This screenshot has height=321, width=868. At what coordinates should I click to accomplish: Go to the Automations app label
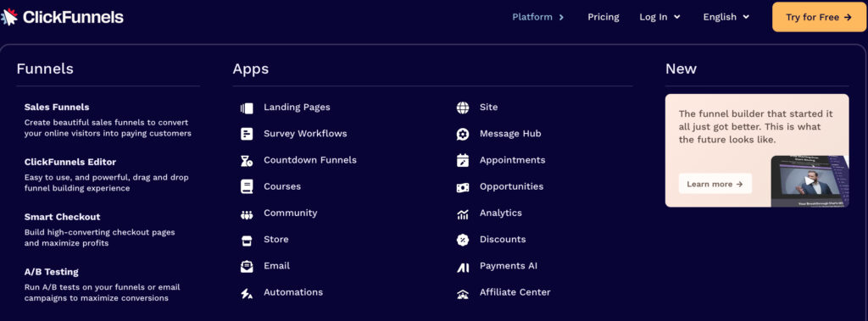tap(293, 292)
